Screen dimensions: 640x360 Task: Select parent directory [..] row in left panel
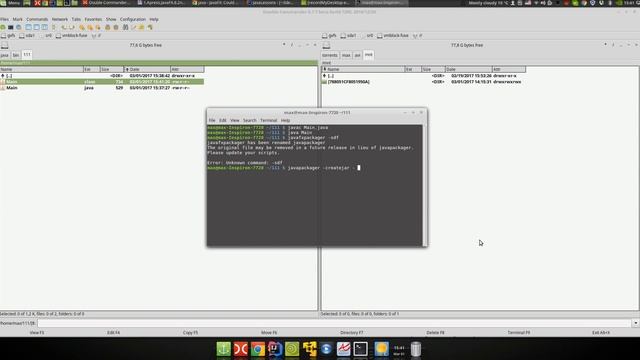(x=102, y=76)
